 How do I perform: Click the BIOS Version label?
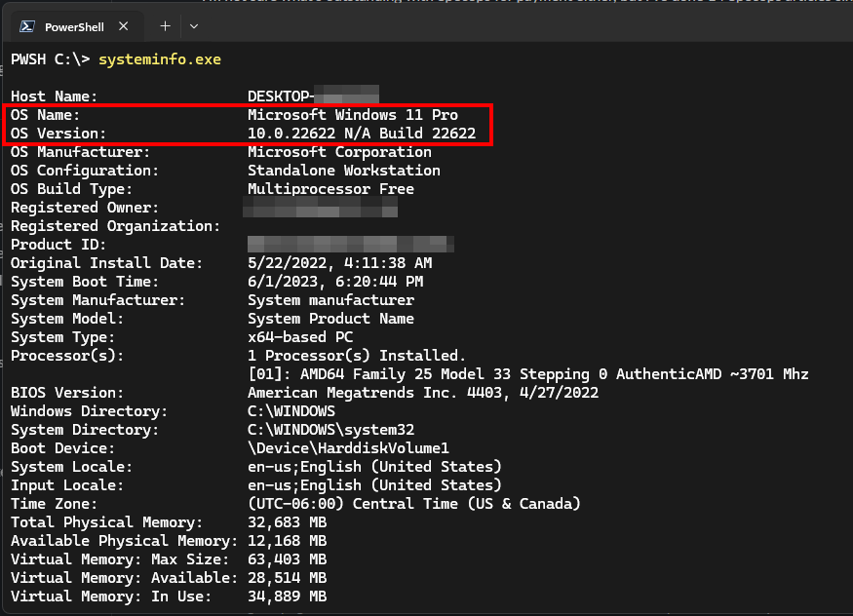tap(67, 392)
